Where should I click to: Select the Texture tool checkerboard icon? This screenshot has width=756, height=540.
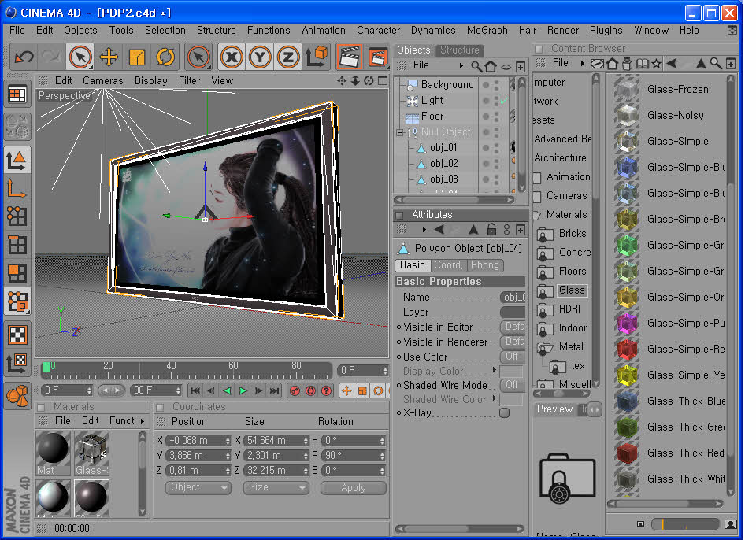click(x=17, y=334)
